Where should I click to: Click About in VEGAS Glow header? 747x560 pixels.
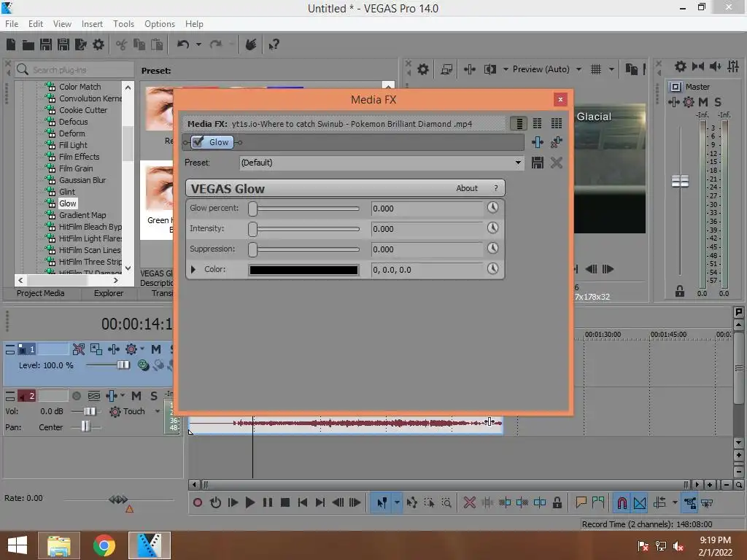coord(467,189)
